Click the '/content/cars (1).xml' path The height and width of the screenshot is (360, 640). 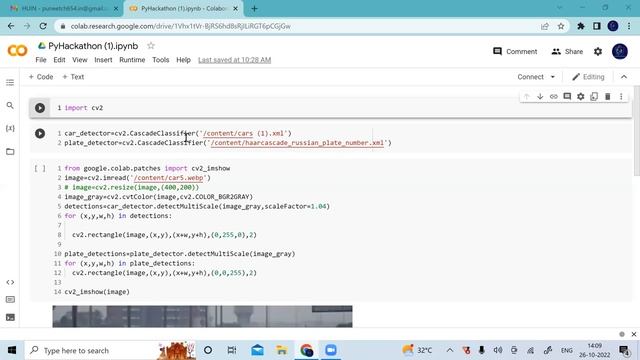click(x=245, y=133)
